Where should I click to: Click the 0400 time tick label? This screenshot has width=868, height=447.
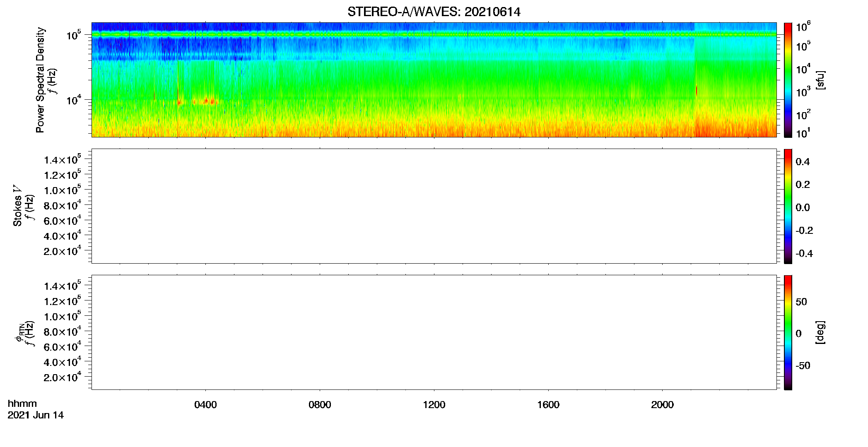coord(205,405)
